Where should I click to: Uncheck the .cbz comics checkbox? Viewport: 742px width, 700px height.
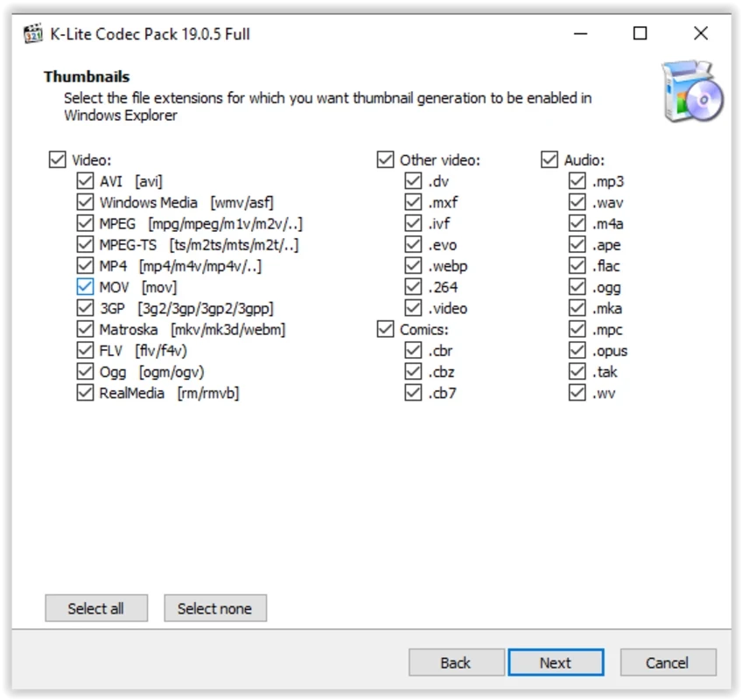point(414,372)
